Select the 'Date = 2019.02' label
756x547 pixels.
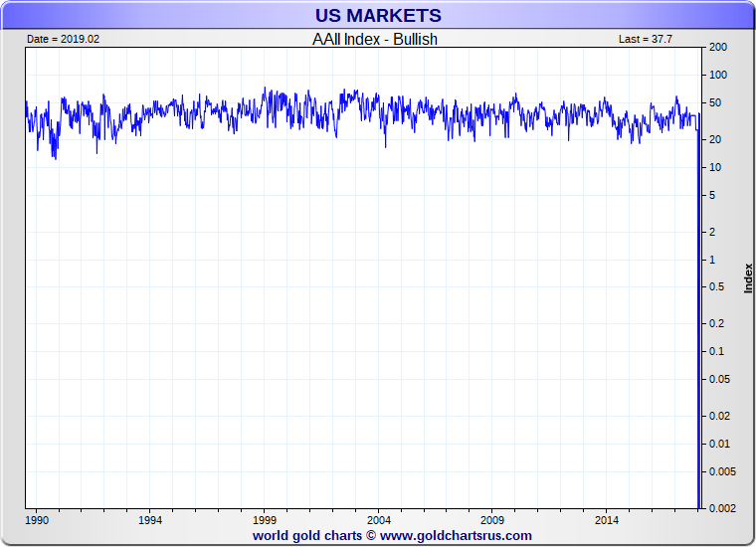(65, 39)
